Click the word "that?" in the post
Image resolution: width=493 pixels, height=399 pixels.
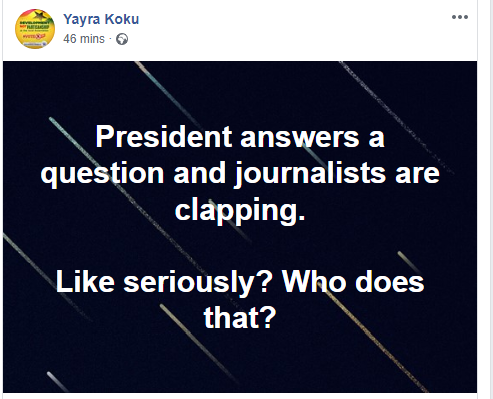point(240,317)
